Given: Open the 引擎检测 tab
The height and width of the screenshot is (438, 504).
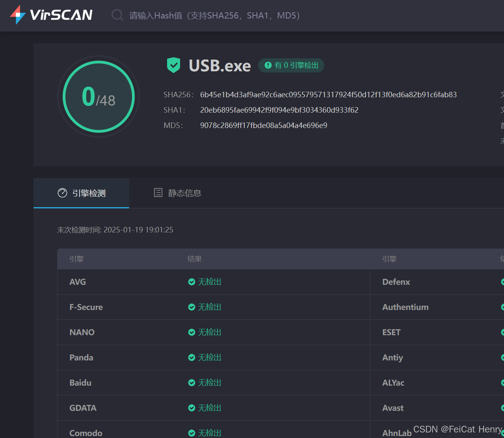Looking at the screenshot, I should click(82, 193).
